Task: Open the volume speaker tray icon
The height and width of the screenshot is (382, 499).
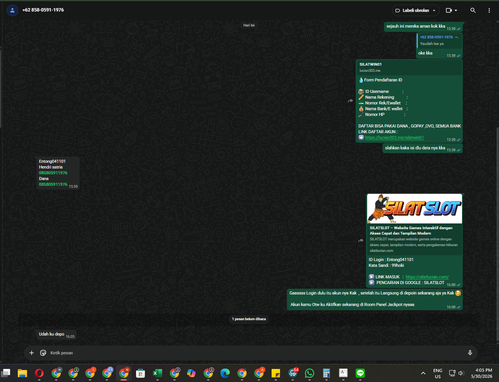Action: (x=461, y=373)
